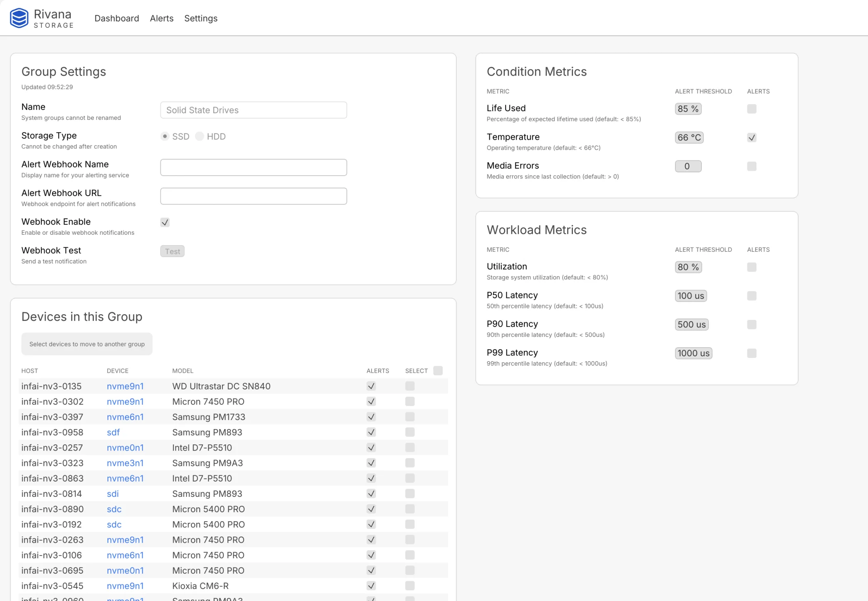The width and height of the screenshot is (868, 601).
Task: Open the Dashboard menu item
Action: coord(117,18)
